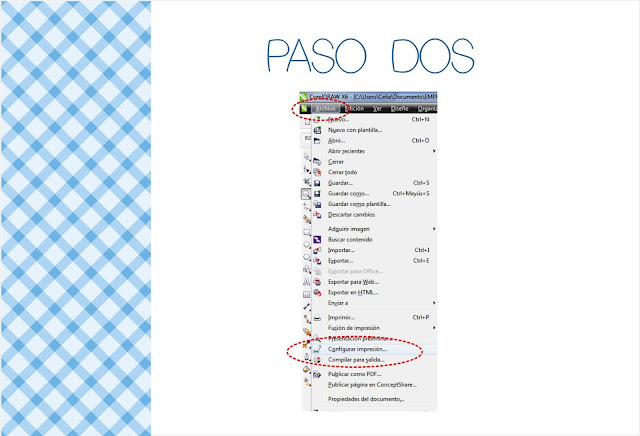This screenshot has width=640, height=436.
Task: Open the Edición menu
Action: click(354, 109)
